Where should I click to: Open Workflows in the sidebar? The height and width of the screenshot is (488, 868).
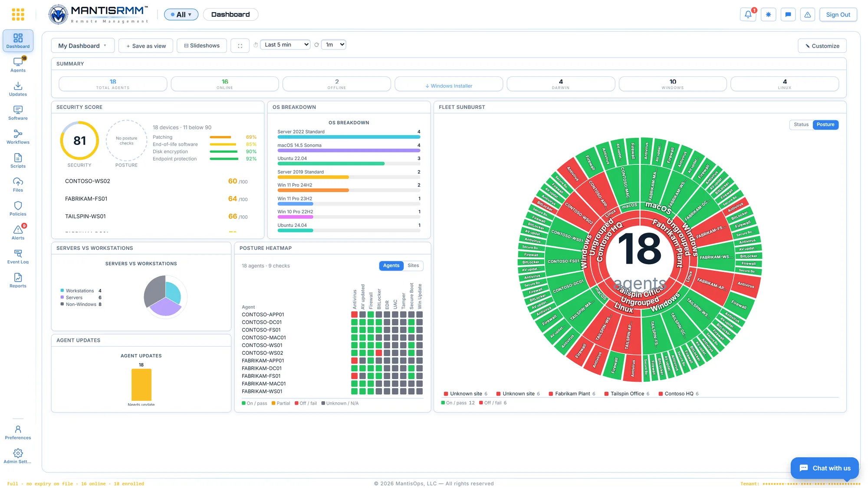(x=18, y=136)
